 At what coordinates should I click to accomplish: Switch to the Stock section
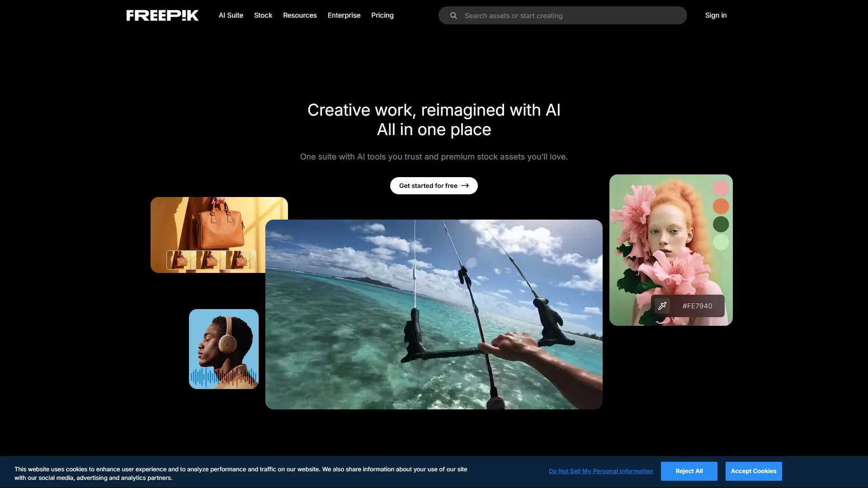pos(263,15)
